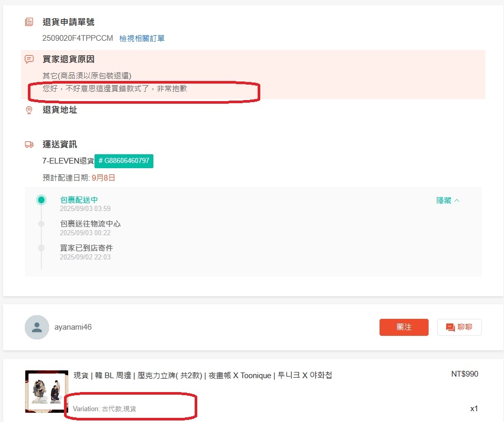Click the green active timeline dot
The width and height of the screenshot is (504, 422).
[x=41, y=200]
